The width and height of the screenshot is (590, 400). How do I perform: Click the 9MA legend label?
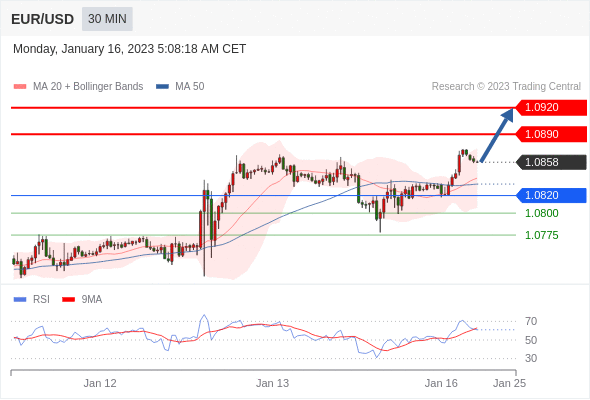click(91, 300)
